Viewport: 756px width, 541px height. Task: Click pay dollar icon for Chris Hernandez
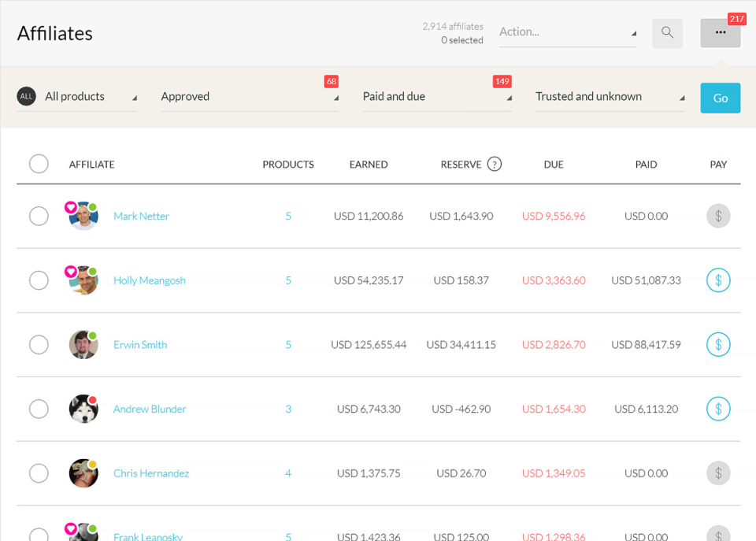717,473
